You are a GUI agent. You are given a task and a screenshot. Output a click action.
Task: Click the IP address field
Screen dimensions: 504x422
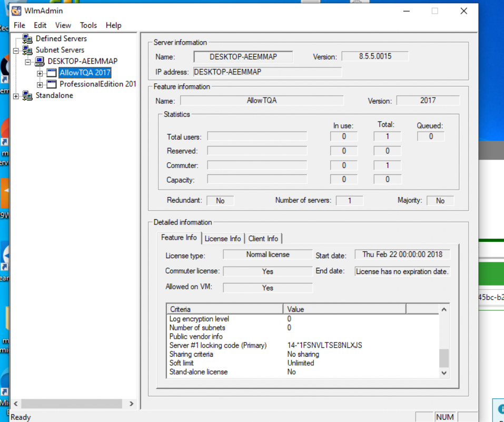(268, 72)
